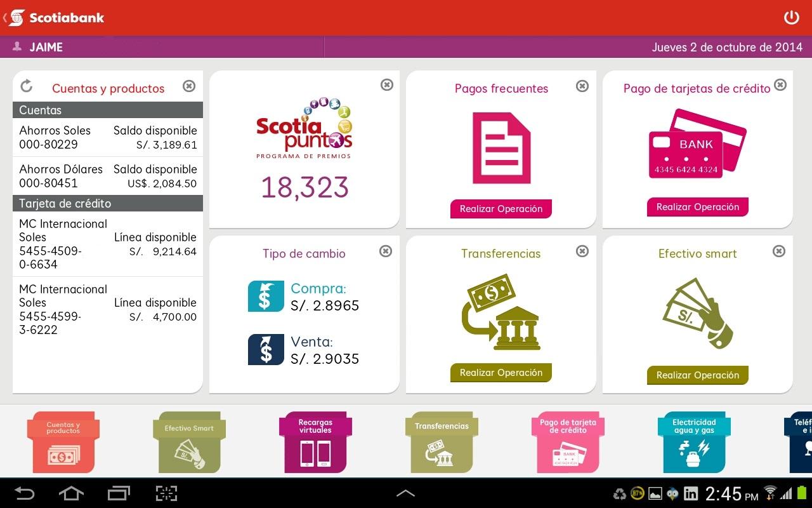Close the Cuentas y productos panel
Viewport: 812px width, 508px height.
tap(189, 86)
